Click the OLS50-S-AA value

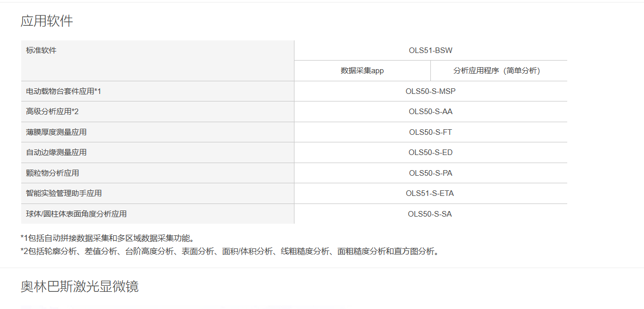click(431, 112)
